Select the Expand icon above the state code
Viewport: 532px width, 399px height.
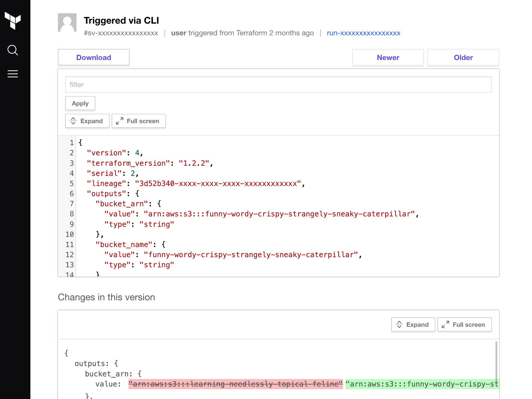click(74, 121)
